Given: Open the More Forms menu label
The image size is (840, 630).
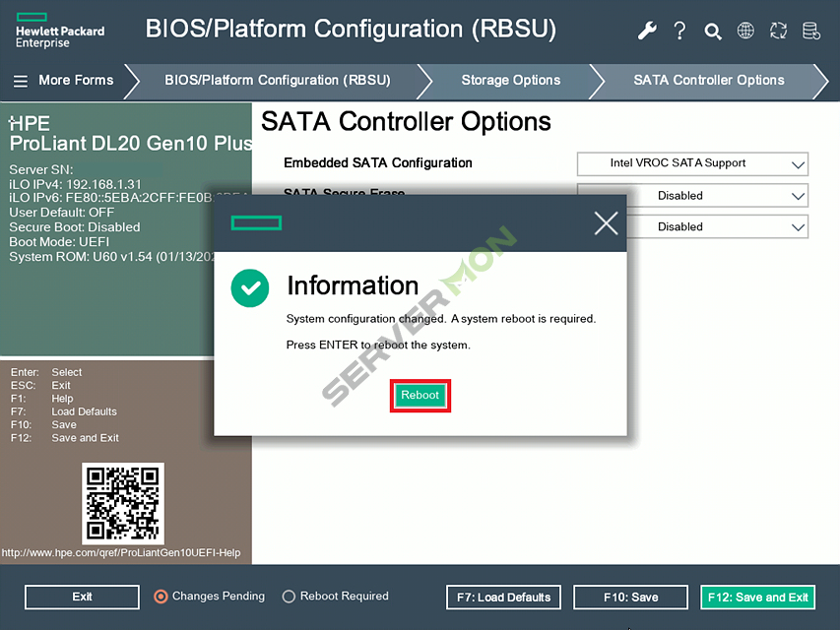Looking at the screenshot, I should point(76,81).
